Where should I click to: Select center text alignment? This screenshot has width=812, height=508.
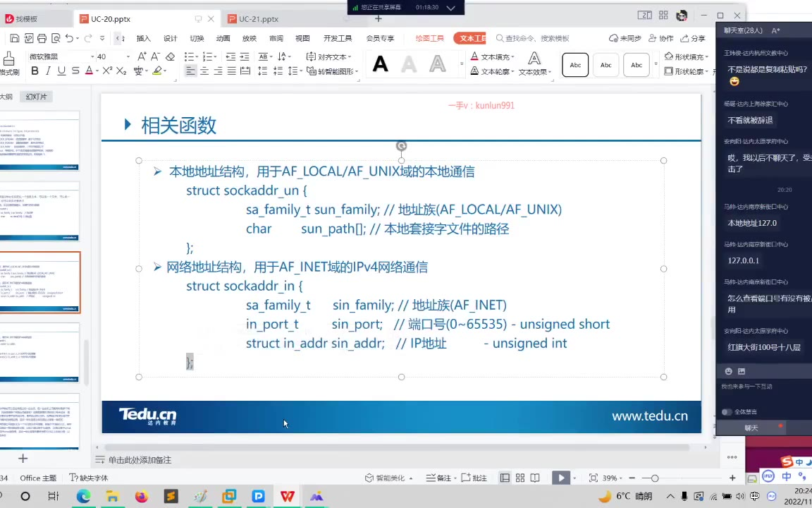[204, 71]
